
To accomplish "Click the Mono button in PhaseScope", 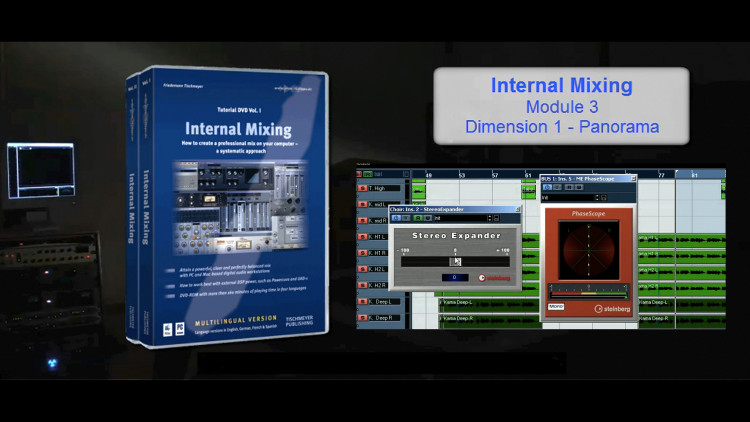I will pyautogui.click(x=556, y=307).
